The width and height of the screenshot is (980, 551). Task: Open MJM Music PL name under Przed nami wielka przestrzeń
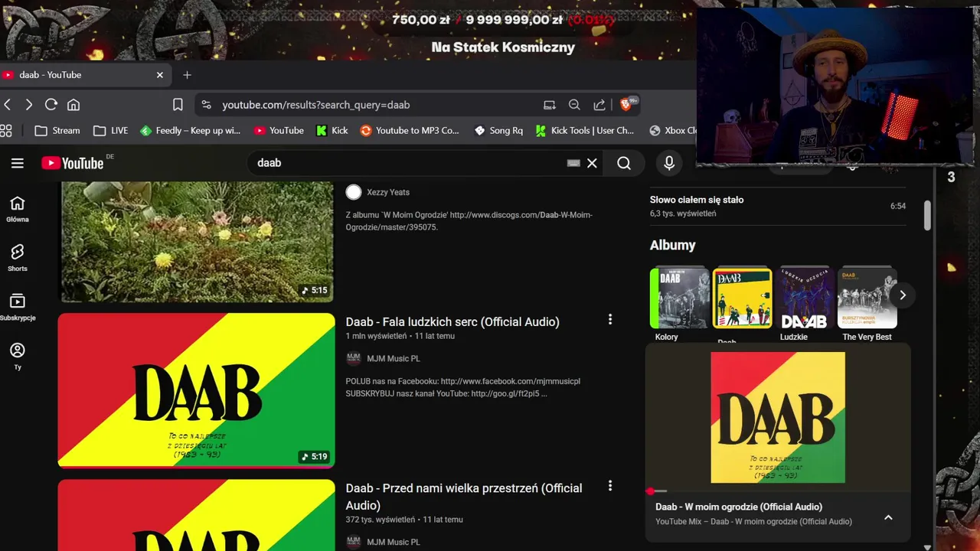pos(394,542)
